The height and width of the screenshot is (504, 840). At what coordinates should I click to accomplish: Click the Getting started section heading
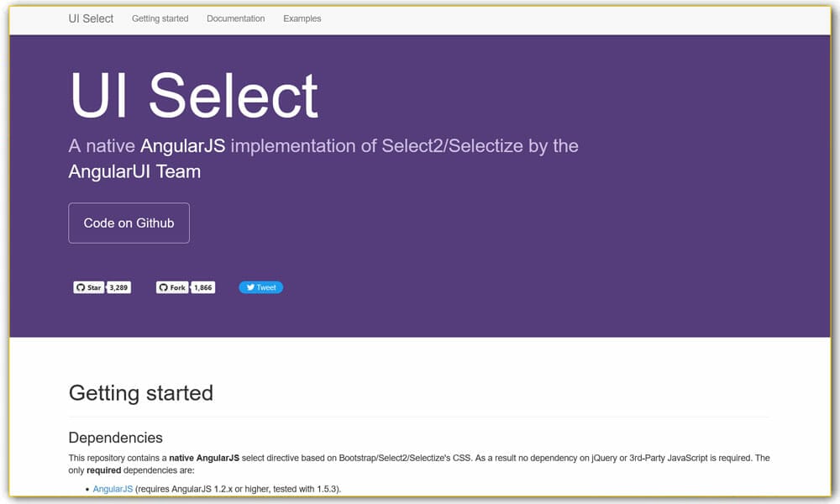(x=140, y=392)
